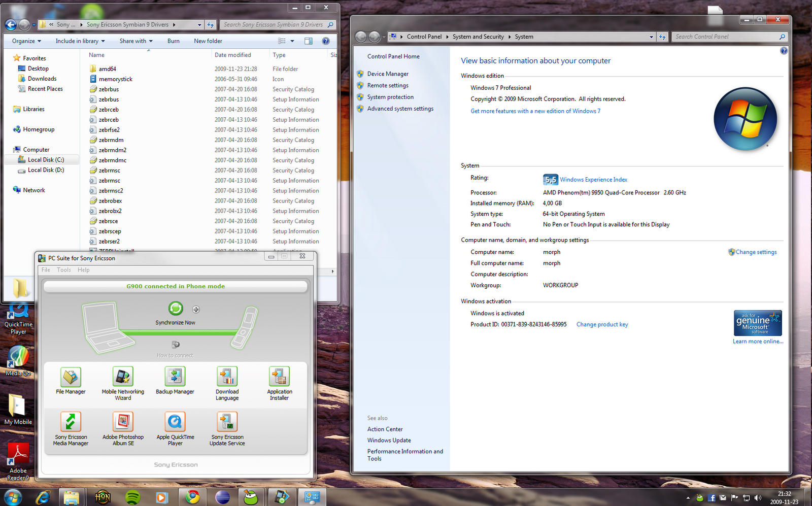
Task: Open Control Panel help icon
Action: pos(784,51)
